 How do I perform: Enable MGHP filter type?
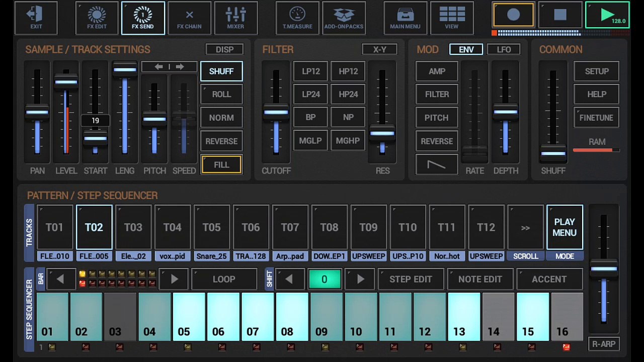click(348, 141)
